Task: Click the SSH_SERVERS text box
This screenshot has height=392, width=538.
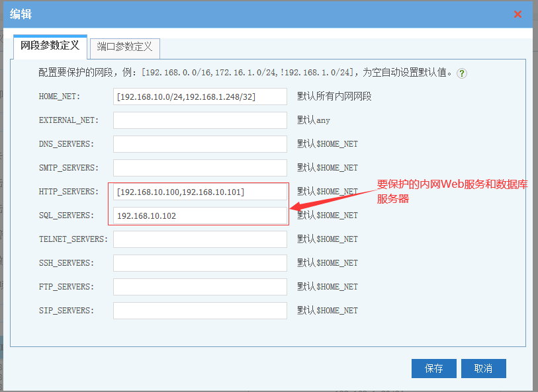Action: [200, 263]
